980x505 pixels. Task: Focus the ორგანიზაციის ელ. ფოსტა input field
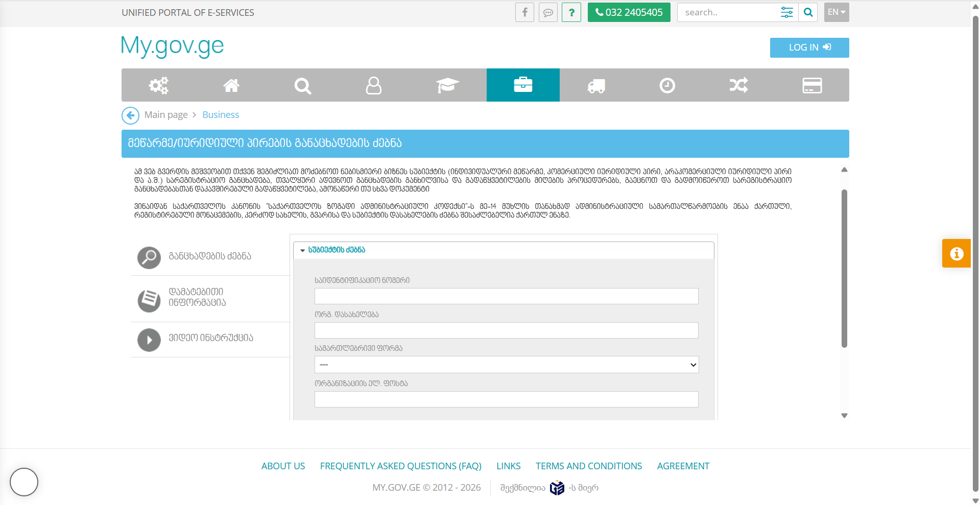(x=506, y=399)
